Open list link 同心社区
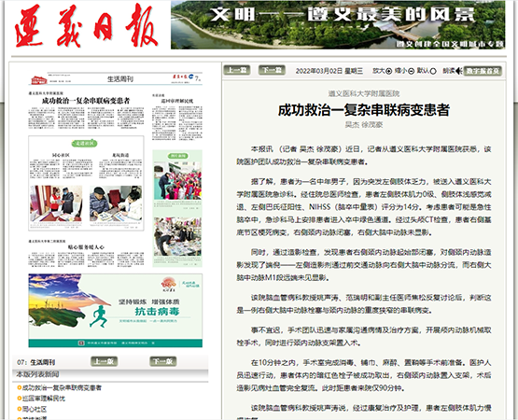The width and height of the screenshot is (518, 420). (35, 409)
